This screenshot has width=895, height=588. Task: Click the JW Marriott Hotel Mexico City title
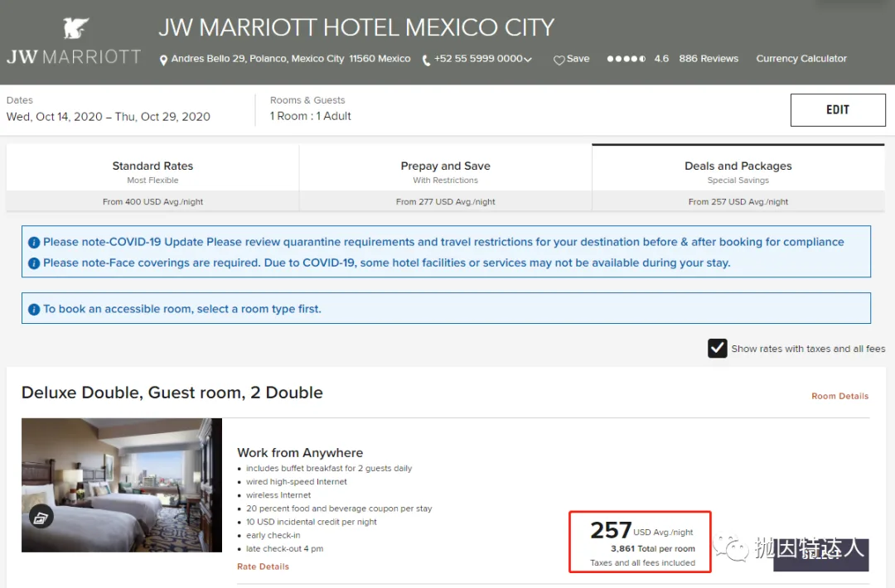(356, 27)
